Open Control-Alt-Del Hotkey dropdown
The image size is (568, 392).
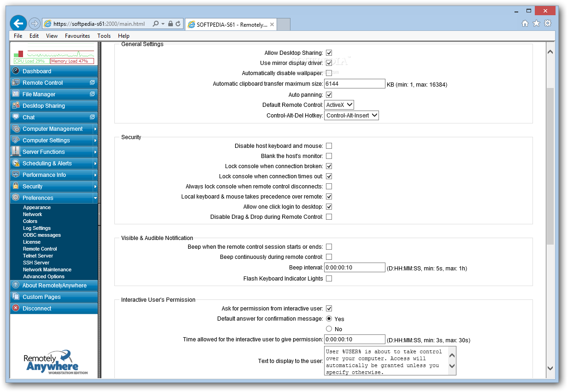click(x=352, y=116)
